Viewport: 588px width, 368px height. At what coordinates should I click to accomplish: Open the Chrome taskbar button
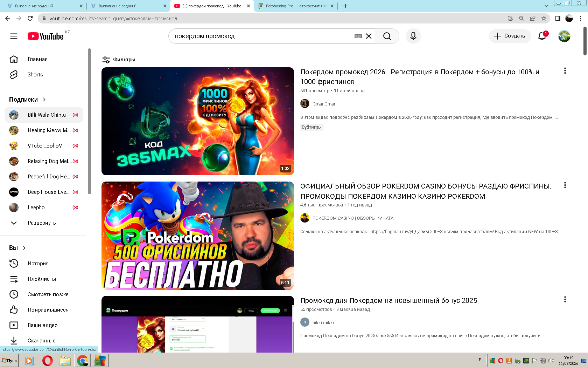(83, 361)
